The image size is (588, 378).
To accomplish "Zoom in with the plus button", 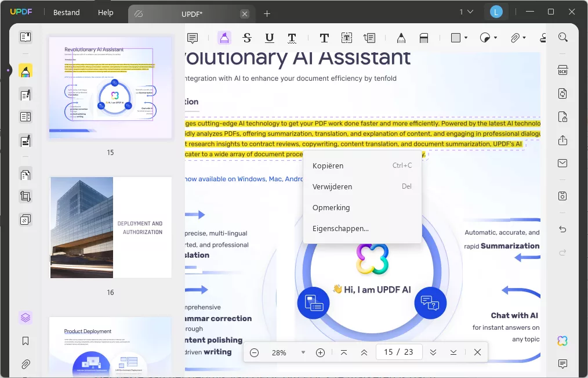I will point(320,352).
